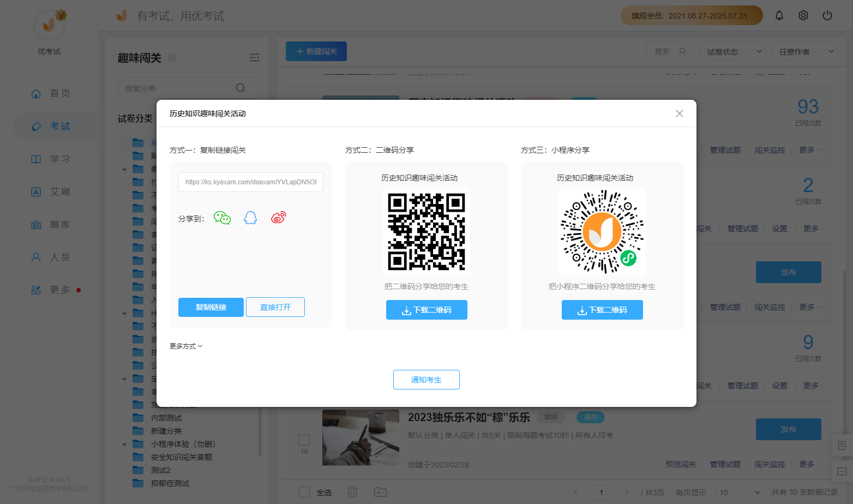Click the 内部测试 folder icon

tap(138, 418)
